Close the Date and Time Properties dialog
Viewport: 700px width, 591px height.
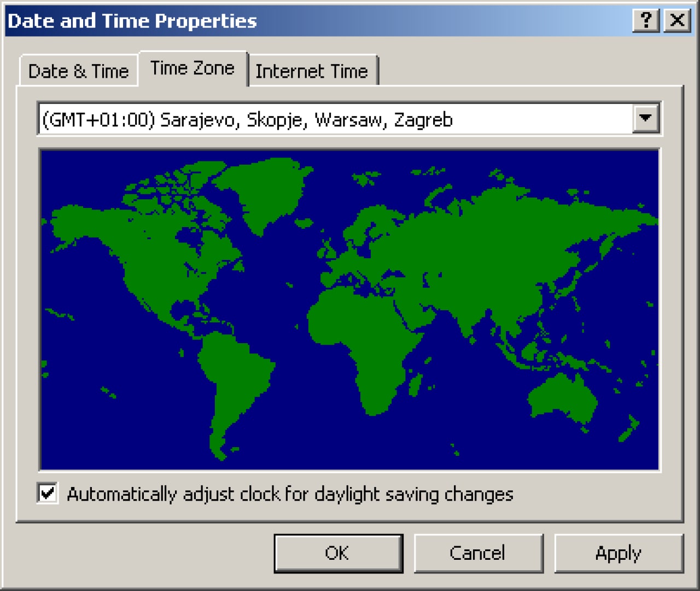(x=678, y=21)
